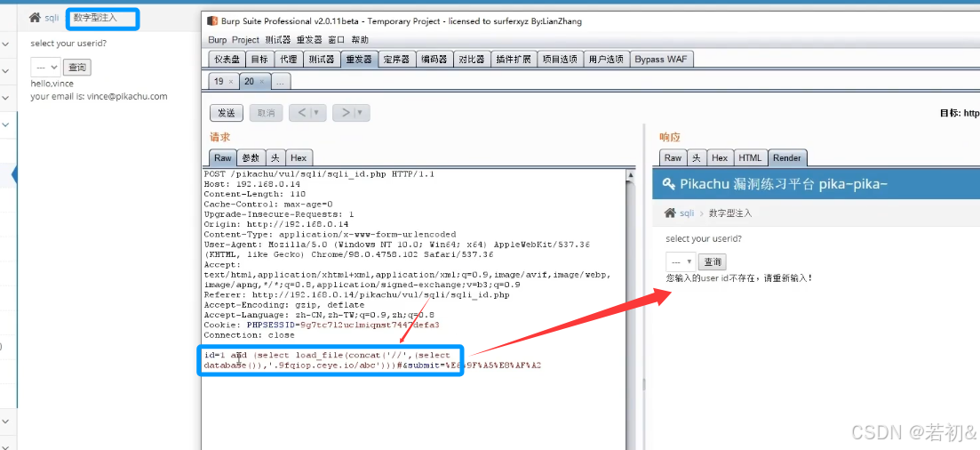The width and height of the screenshot is (980, 450).
Task: Click the 'Host: 192.168.0.14' header line
Action: 251,184
